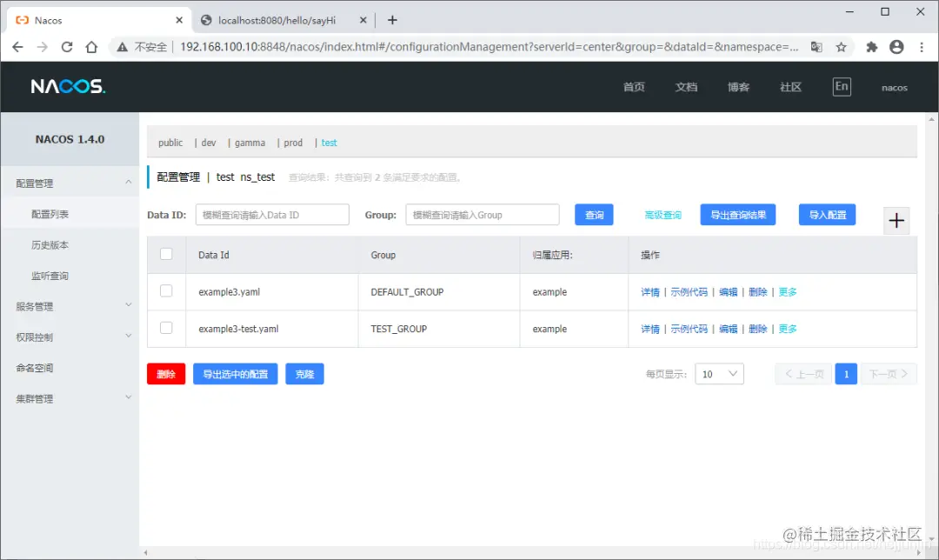Open the browser profile avatar icon
This screenshot has width=939, height=560.
[x=896, y=47]
